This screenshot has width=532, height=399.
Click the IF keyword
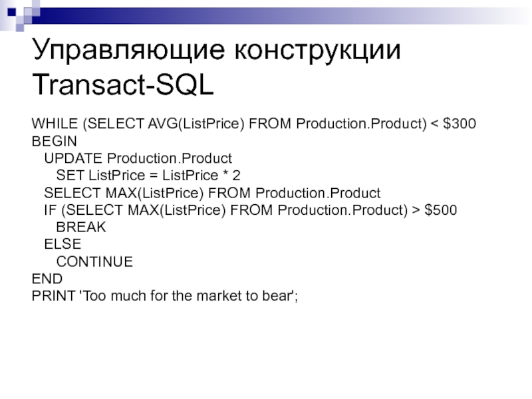tap(50, 211)
